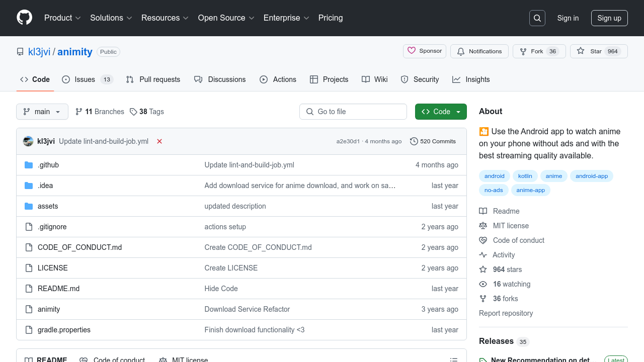The image size is (644, 362).
Task: Open commit hash a2e30d1
Action: 348,141
